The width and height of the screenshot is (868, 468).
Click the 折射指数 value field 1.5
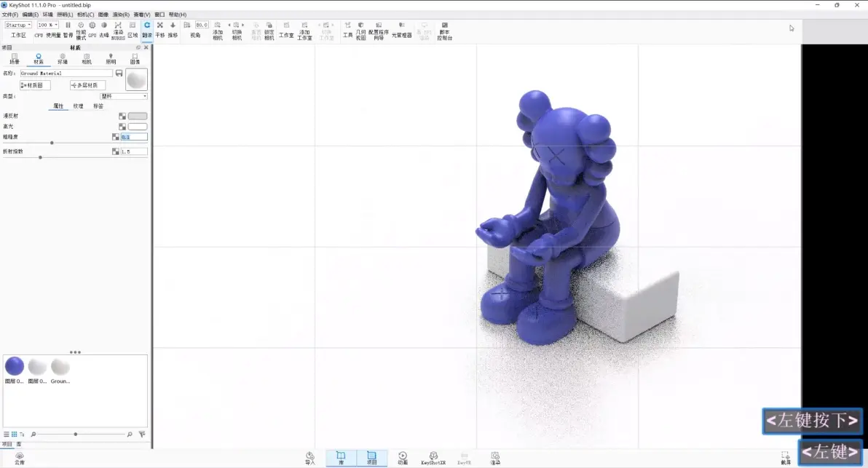pos(134,151)
